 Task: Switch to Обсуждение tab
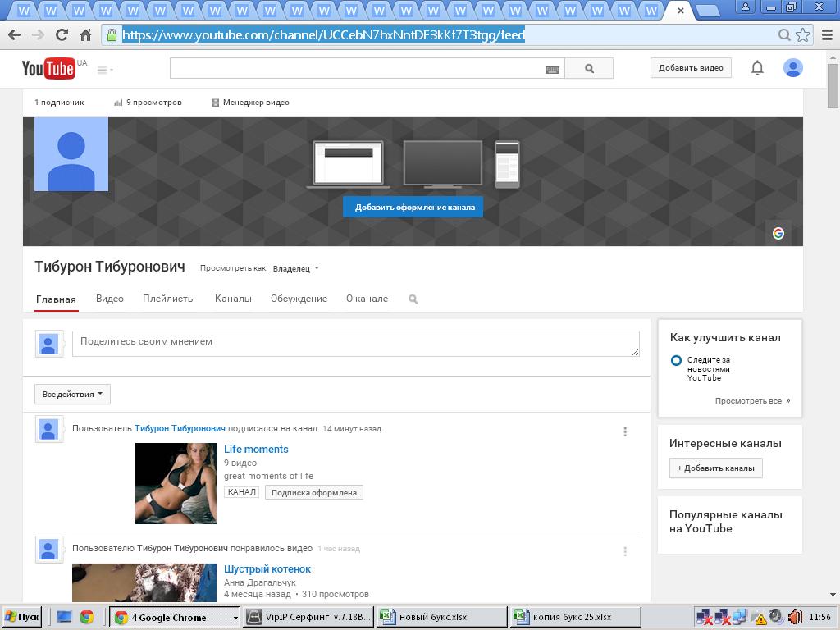point(299,299)
